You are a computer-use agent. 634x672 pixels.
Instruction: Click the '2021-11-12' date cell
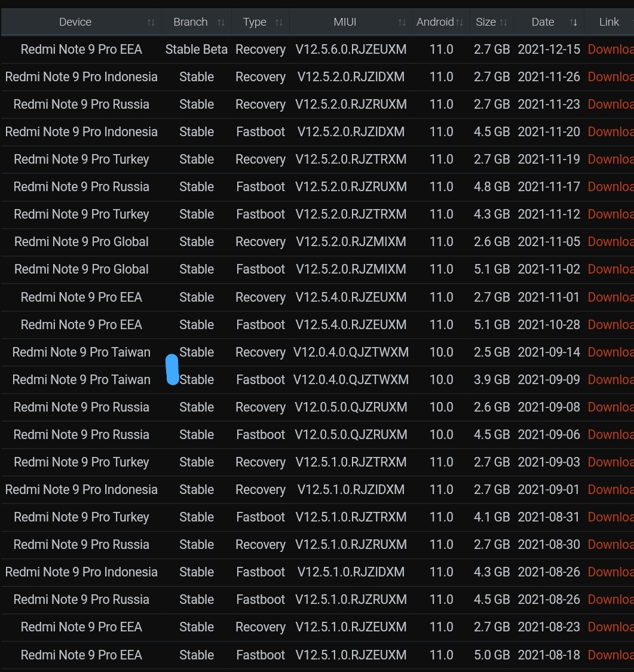pyautogui.click(x=549, y=214)
